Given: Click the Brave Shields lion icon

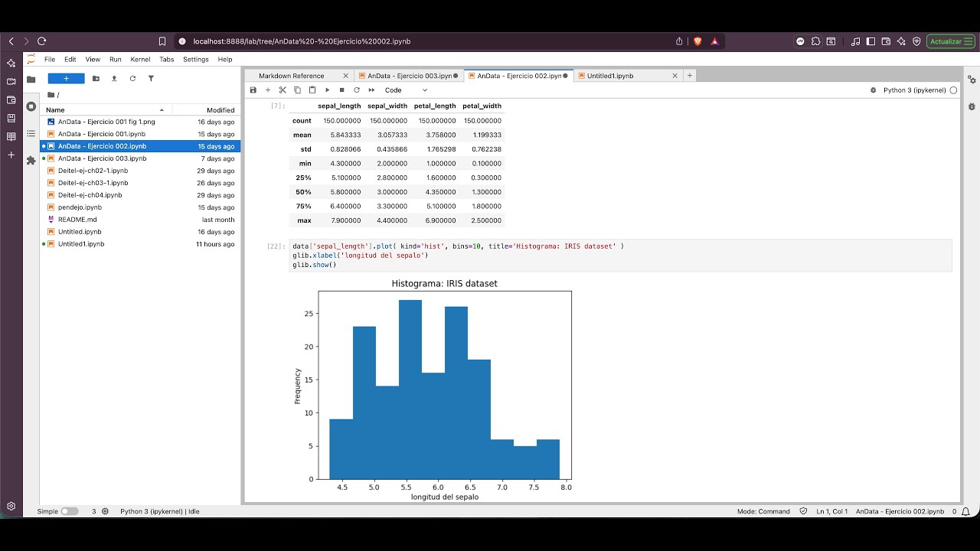Looking at the screenshot, I should pyautogui.click(x=697, y=41).
